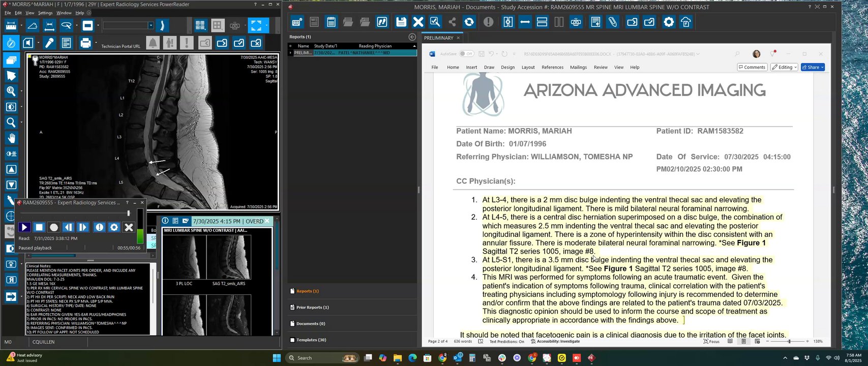Open the Settings menu in PowerReader
The image size is (868, 366).
click(45, 13)
